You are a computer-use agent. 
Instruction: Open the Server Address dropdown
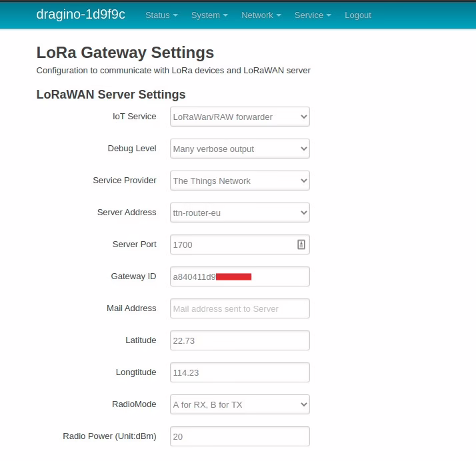point(240,213)
